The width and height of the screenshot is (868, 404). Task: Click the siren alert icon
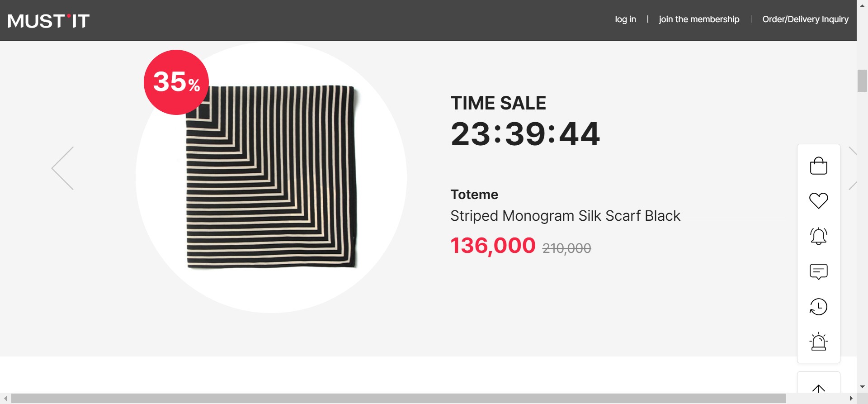pyautogui.click(x=818, y=342)
